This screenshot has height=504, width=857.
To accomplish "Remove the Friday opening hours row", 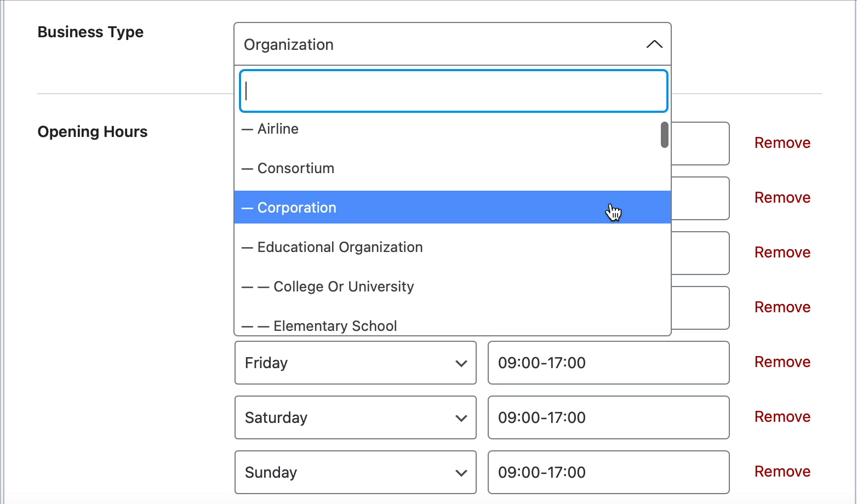I will click(x=782, y=362).
